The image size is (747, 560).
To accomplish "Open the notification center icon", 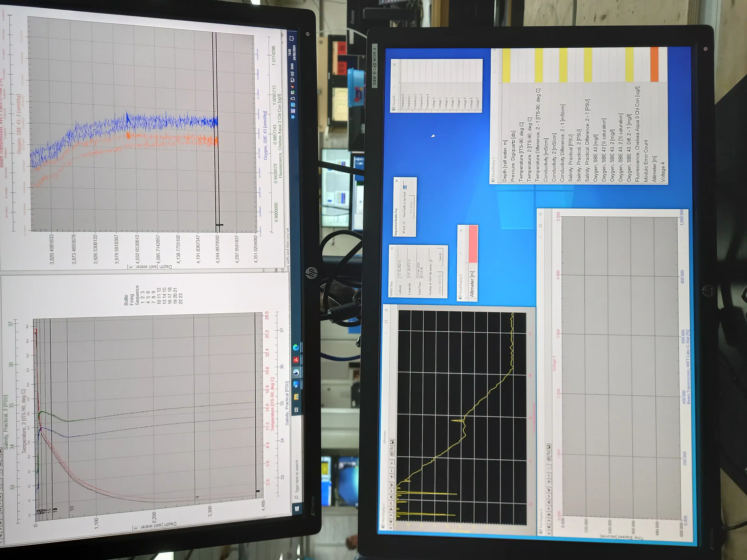I will click(x=292, y=38).
